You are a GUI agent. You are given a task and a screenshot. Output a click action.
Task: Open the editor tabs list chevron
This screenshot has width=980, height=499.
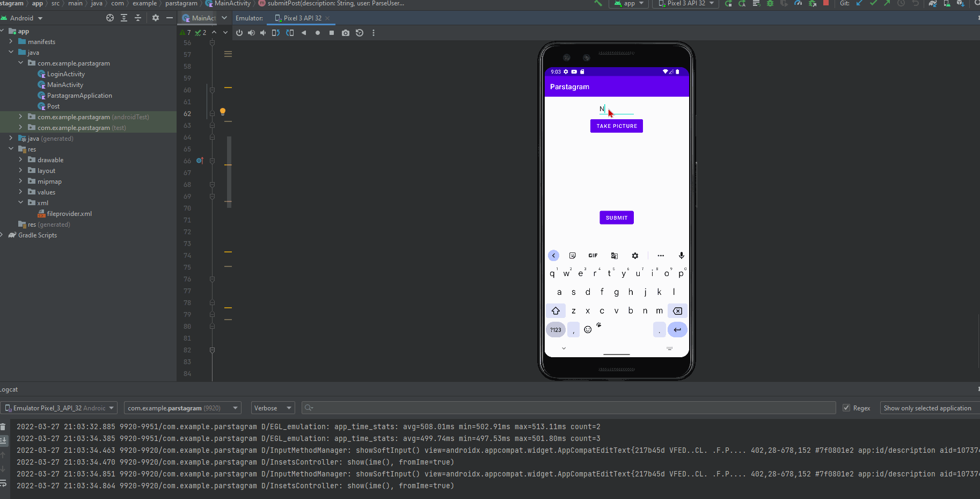pos(224,18)
